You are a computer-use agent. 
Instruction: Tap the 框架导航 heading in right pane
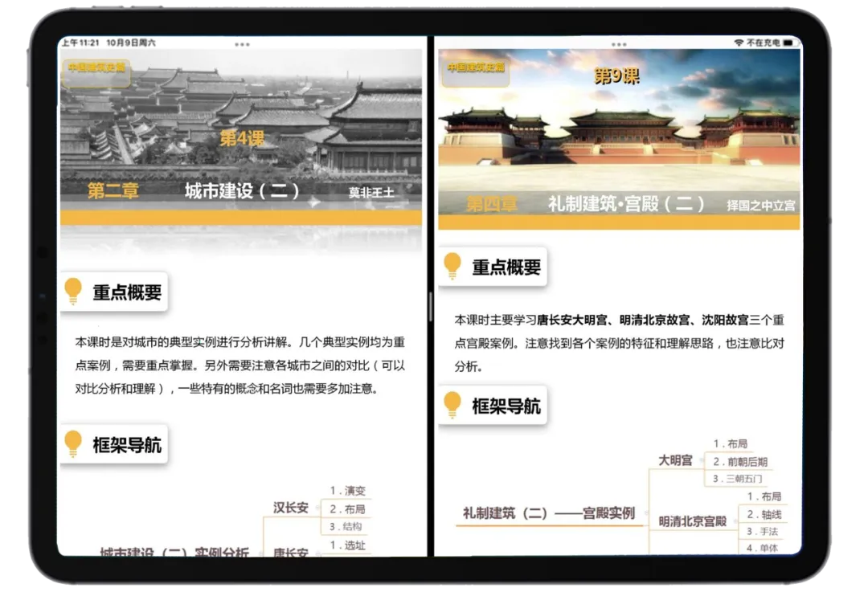point(506,406)
